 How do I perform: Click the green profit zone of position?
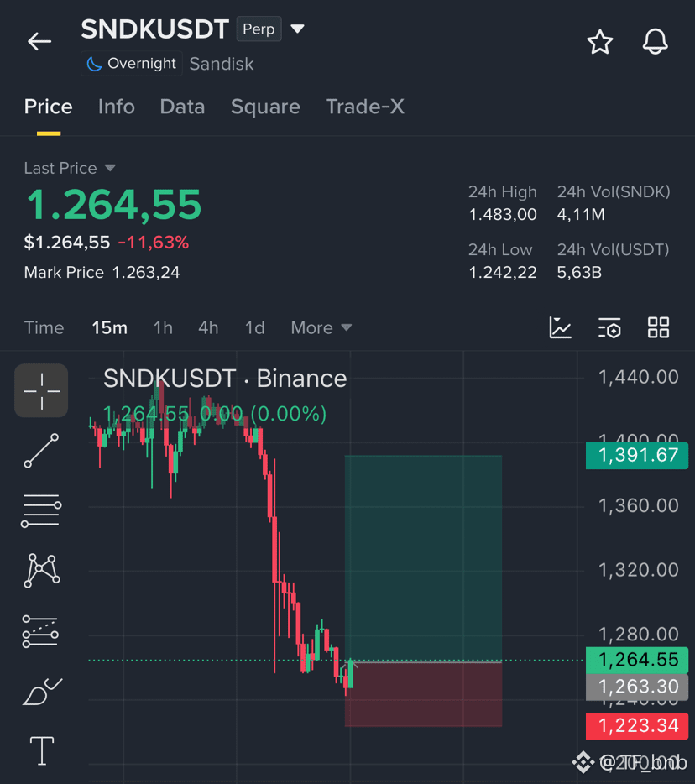[x=424, y=558]
